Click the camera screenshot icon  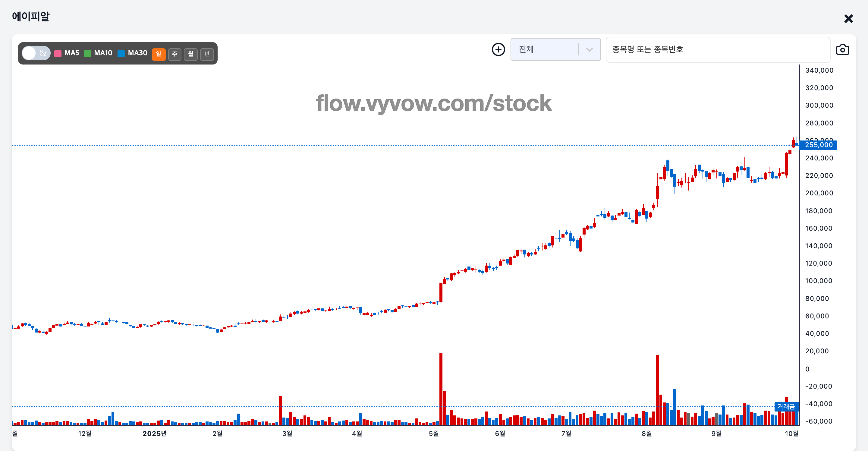842,50
